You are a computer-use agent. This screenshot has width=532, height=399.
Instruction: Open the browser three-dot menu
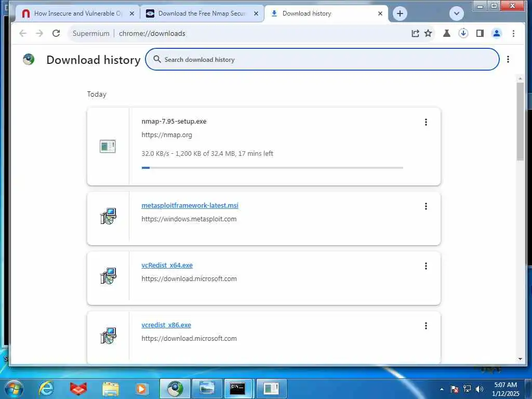(x=513, y=33)
